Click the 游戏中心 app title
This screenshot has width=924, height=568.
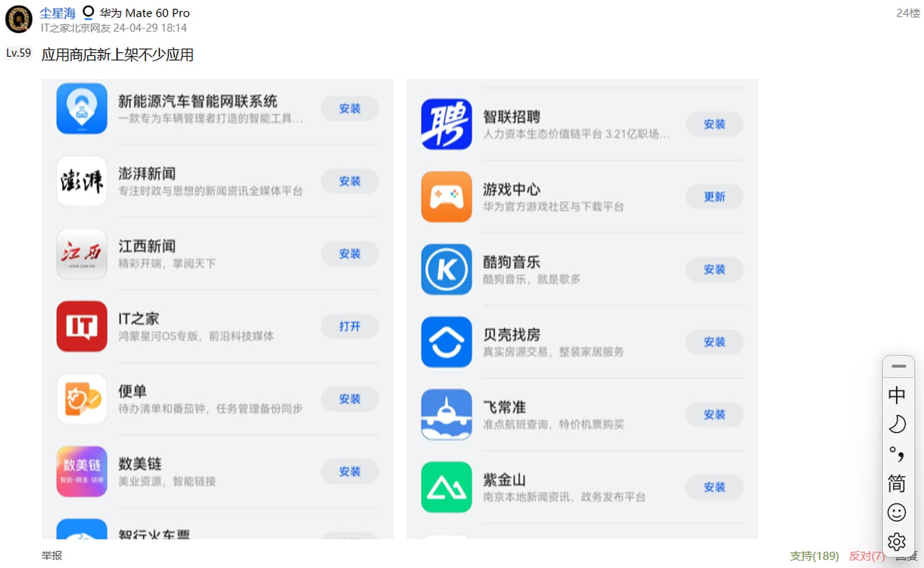(511, 189)
